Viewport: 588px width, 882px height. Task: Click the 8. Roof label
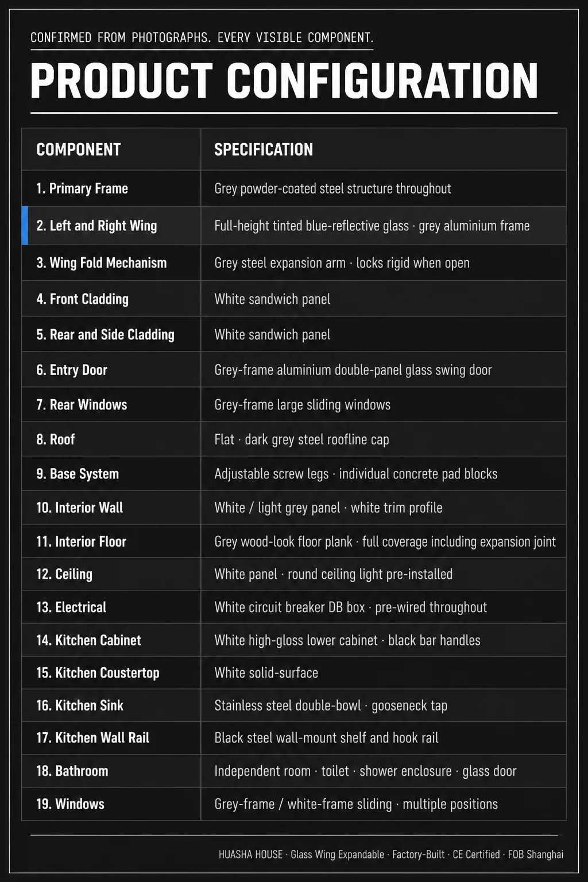click(x=55, y=439)
